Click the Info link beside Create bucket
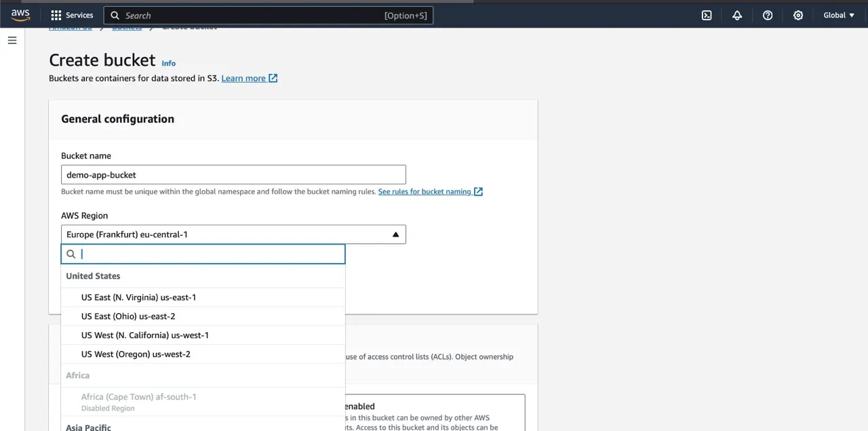868x431 pixels. (168, 63)
